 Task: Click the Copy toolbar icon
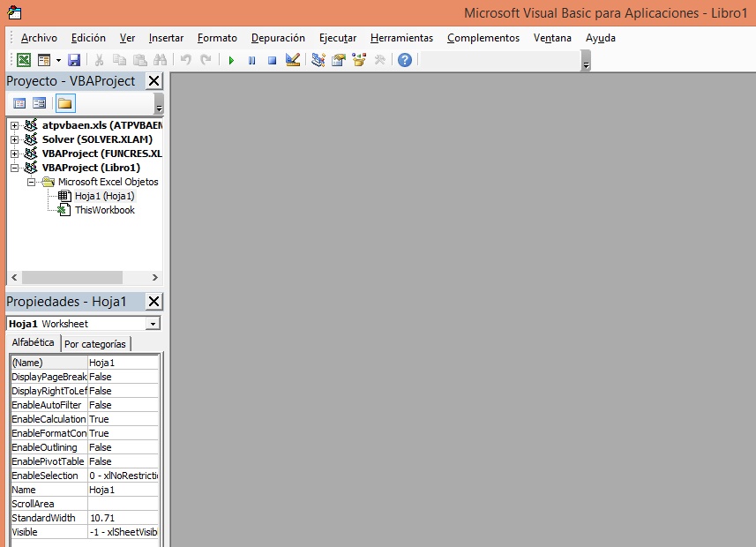point(119,60)
